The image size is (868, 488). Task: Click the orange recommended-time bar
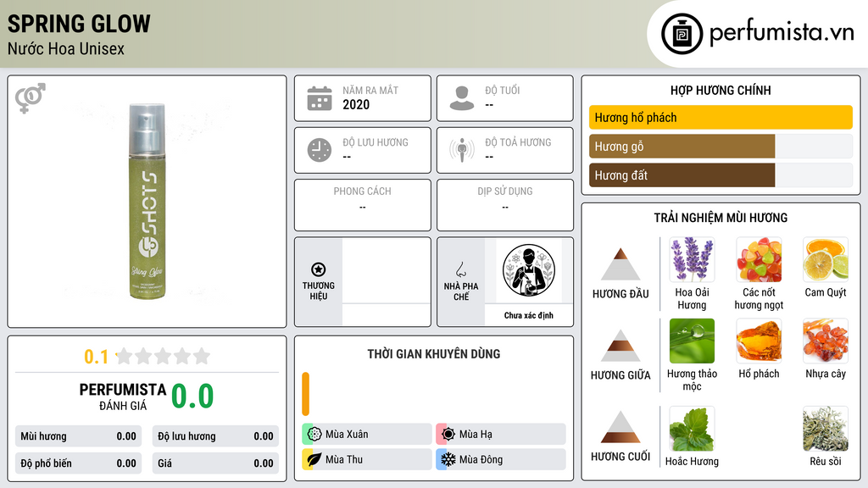coord(305,394)
